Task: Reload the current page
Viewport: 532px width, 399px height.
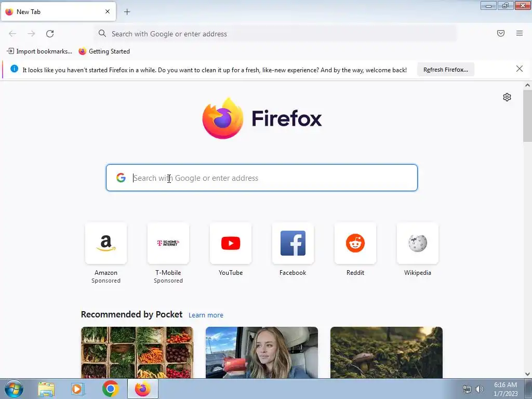Action: [50, 34]
